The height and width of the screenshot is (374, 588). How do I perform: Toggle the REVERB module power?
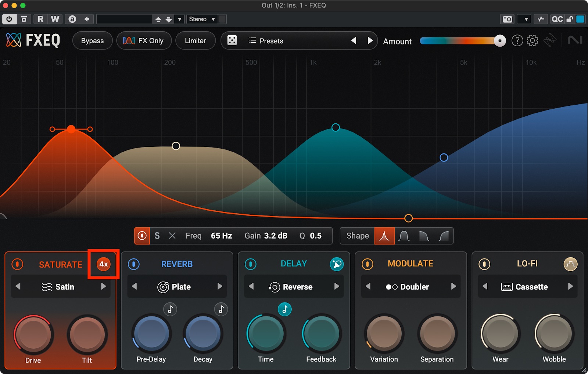click(134, 264)
